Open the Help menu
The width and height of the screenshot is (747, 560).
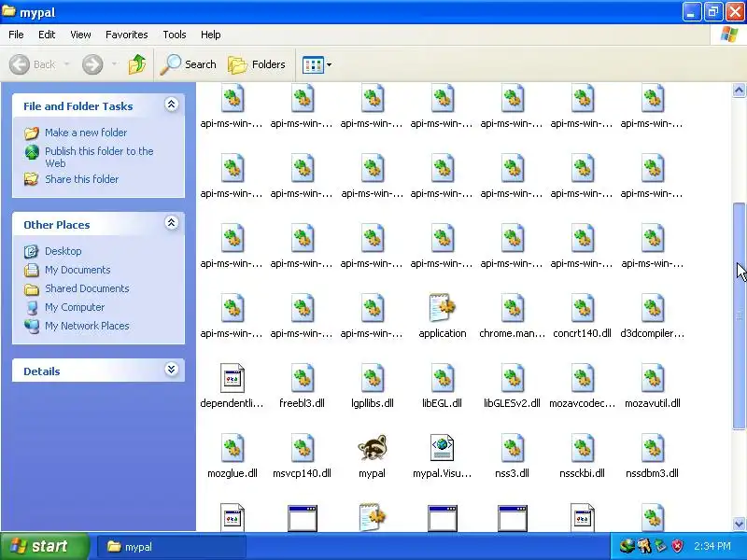(x=211, y=35)
